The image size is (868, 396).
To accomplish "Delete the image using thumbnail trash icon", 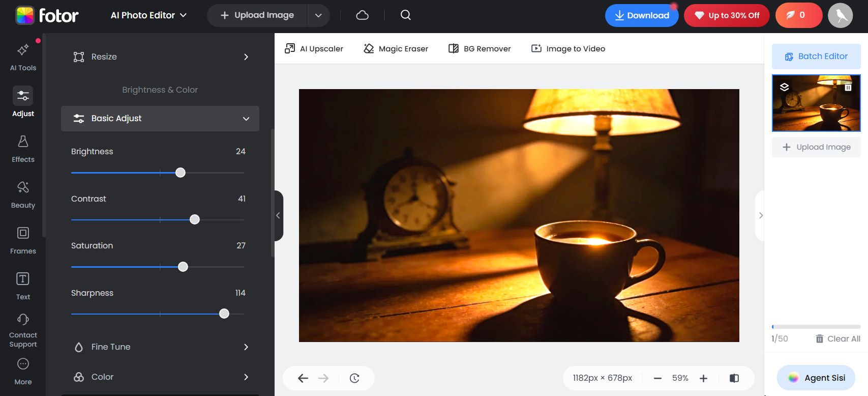I will (x=848, y=88).
